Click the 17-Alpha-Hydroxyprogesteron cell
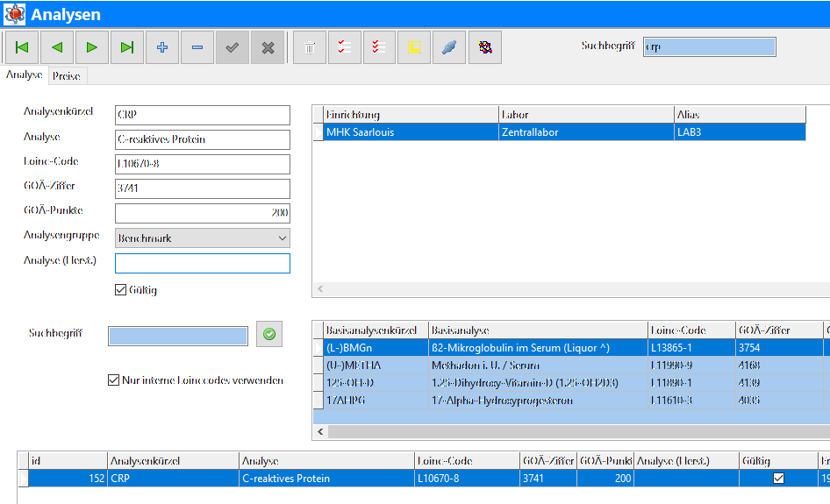830x504 pixels. [538, 401]
